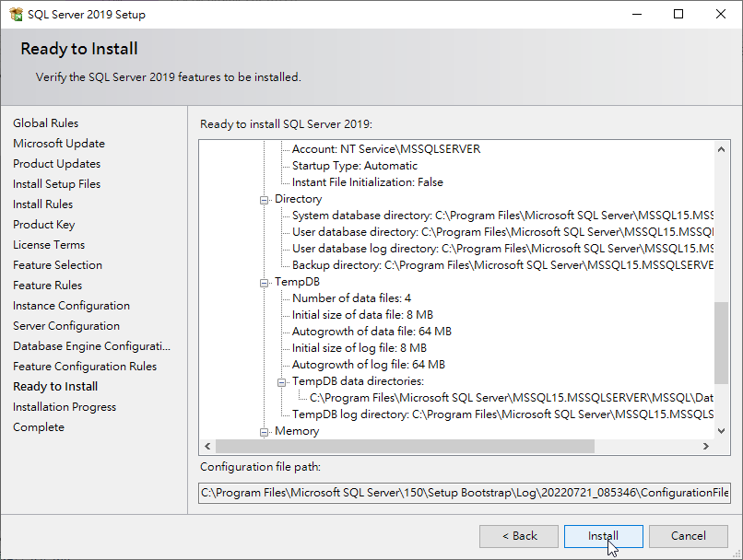Click the horizontal scrollbar right arrow
This screenshot has width=743, height=560.
coord(706,446)
